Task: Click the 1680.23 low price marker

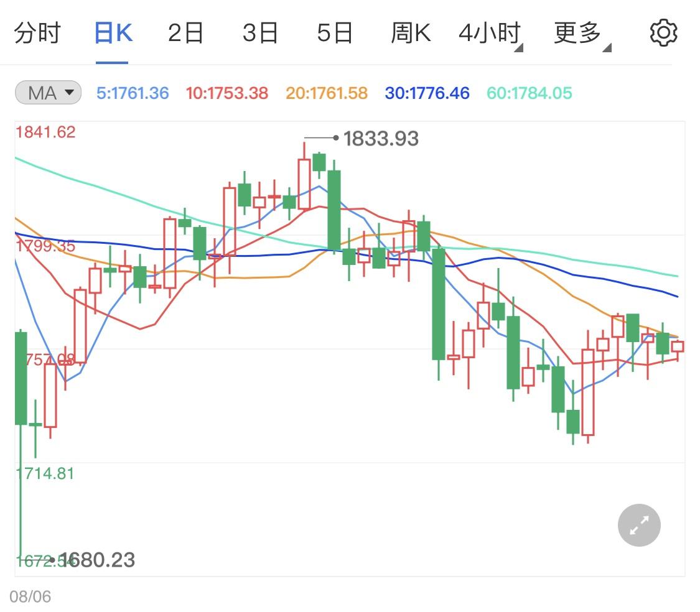Action: pos(97,560)
